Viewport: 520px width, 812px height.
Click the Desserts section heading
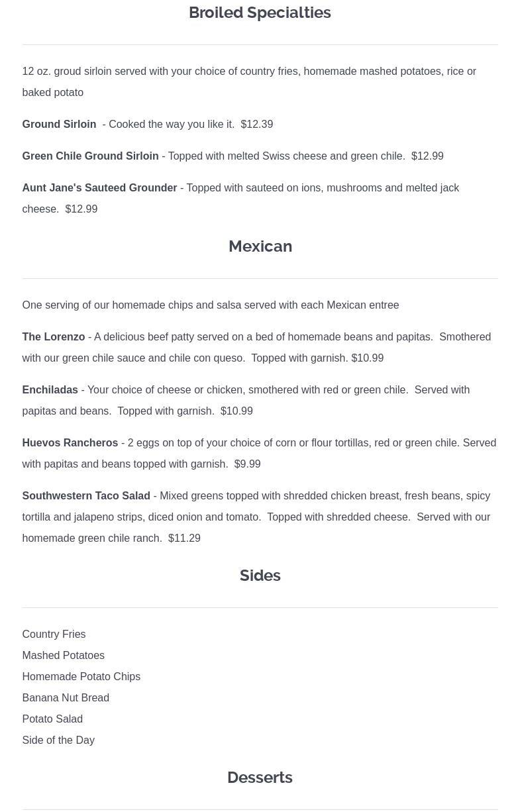260,778
